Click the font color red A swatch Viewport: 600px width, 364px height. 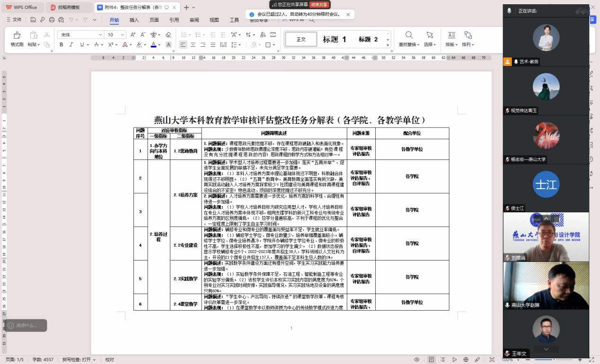(x=153, y=45)
